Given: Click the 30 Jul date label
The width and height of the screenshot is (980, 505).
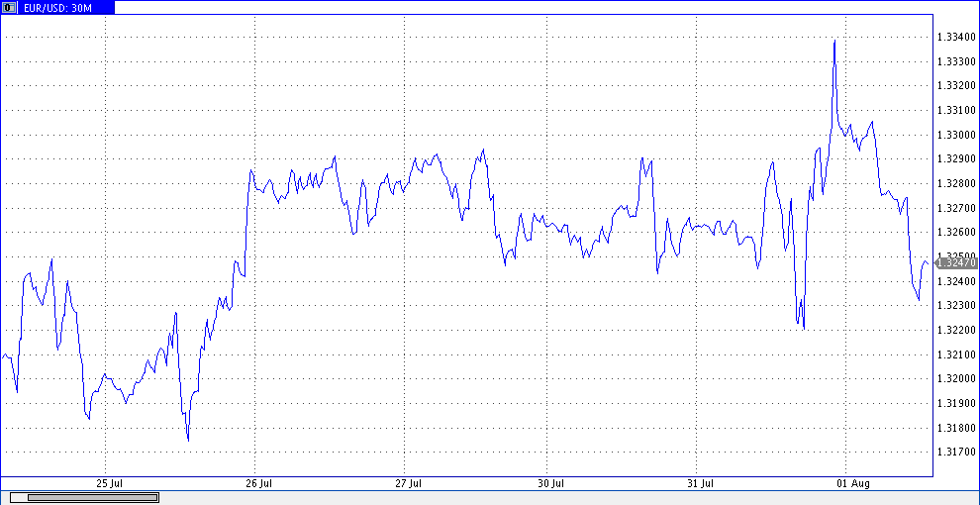Looking at the screenshot, I should click(551, 484).
